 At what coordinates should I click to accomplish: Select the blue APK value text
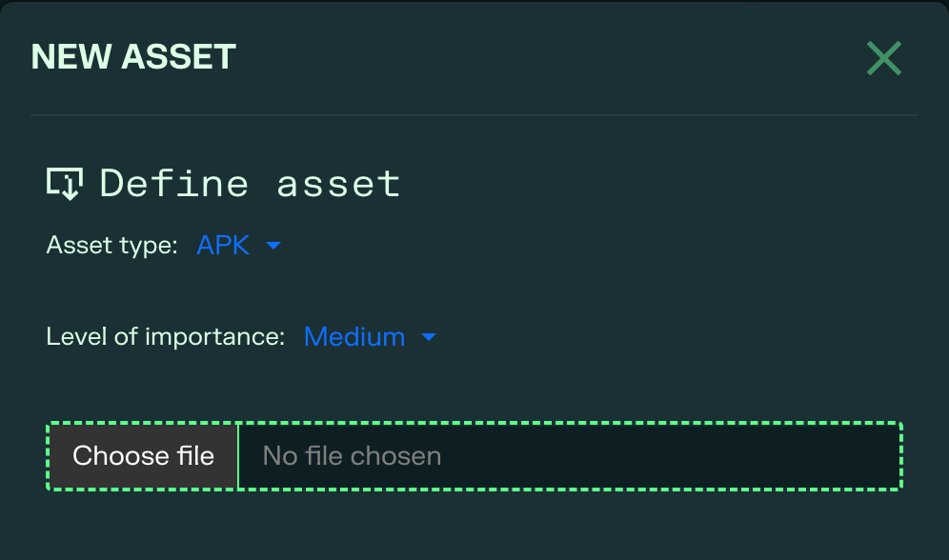(x=223, y=246)
